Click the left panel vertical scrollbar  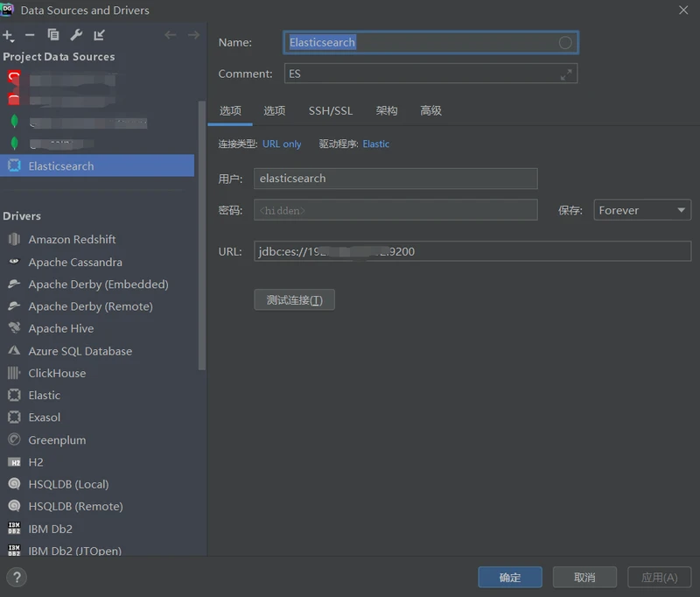coord(202,235)
